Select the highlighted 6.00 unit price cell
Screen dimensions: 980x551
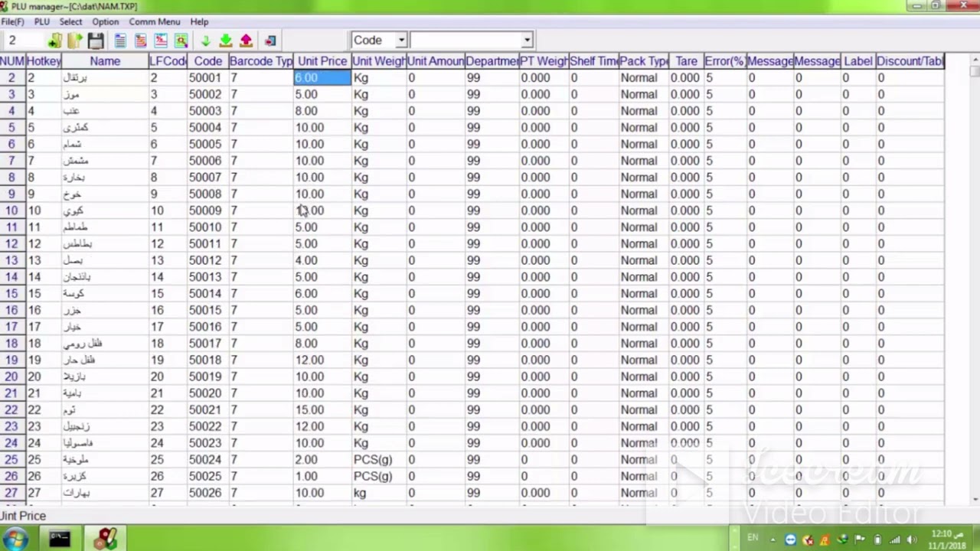click(322, 78)
